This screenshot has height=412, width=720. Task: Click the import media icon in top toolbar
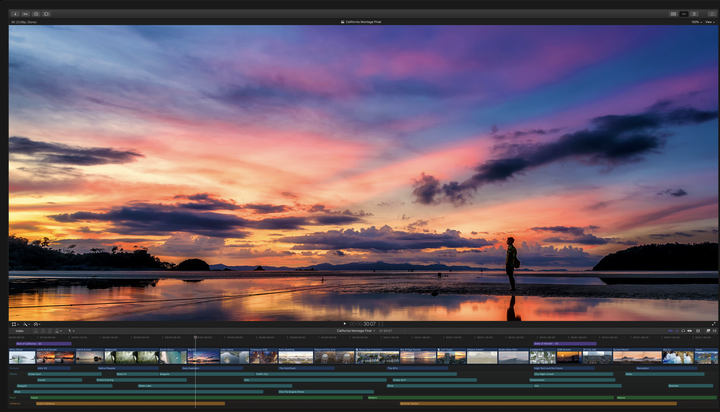[x=14, y=14]
